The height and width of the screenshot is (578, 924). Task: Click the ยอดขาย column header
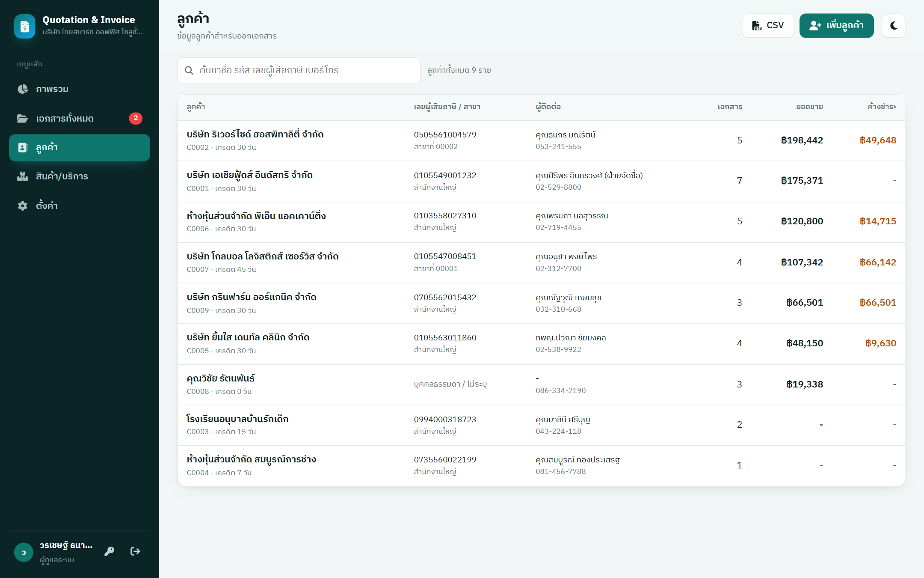coord(809,107)
